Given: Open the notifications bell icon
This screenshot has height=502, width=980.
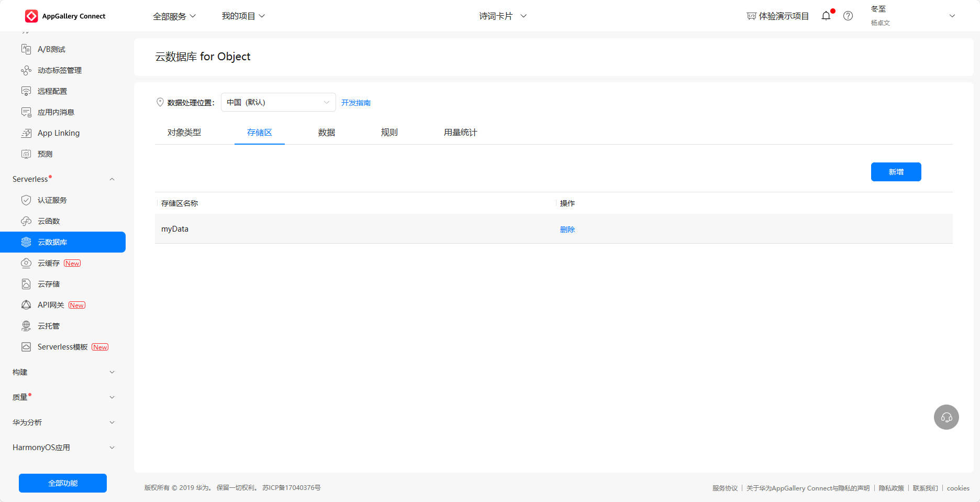Looking at the screenshot, I should tap(826, 16).
